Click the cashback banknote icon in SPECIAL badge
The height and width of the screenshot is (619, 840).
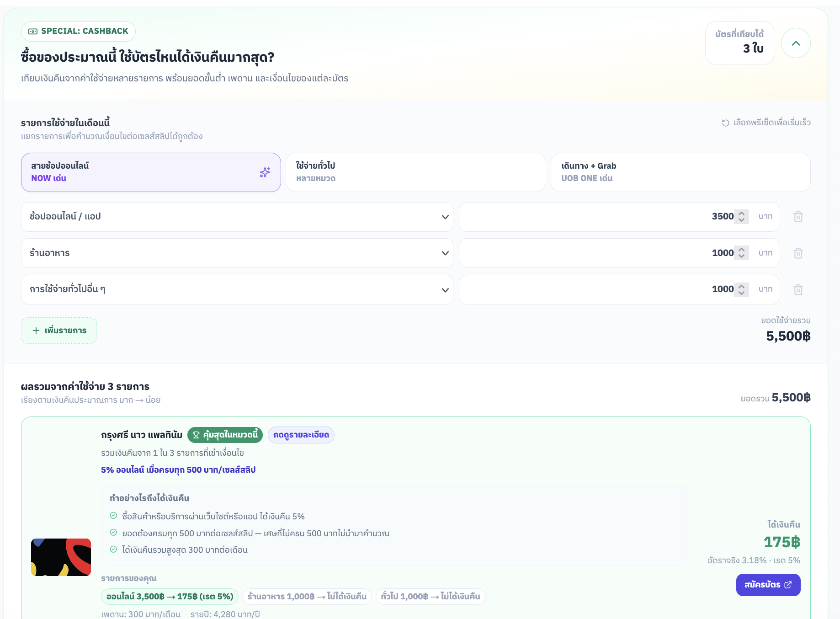click(x=33, y=32)
